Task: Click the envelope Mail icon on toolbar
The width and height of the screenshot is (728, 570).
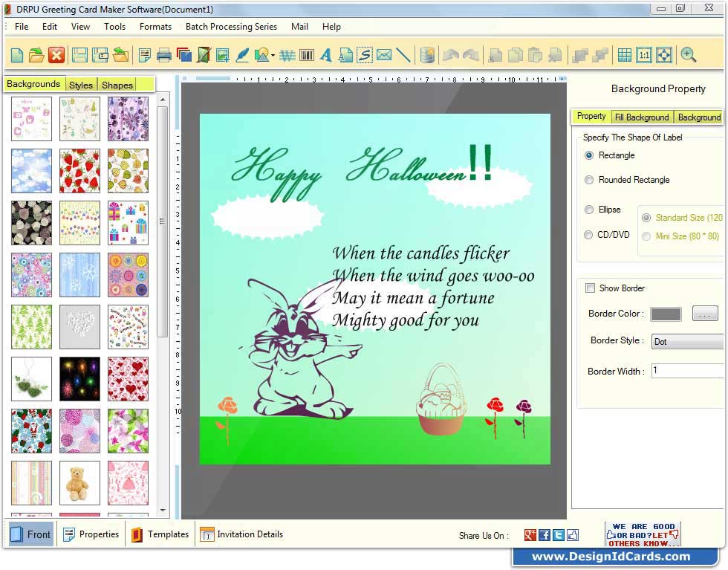Action: [x=384, y=54]
